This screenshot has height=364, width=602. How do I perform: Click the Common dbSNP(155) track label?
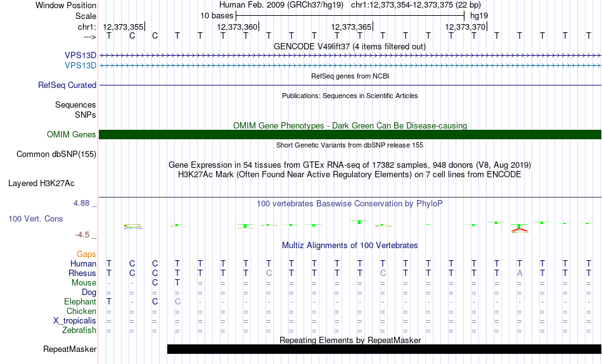56,154
